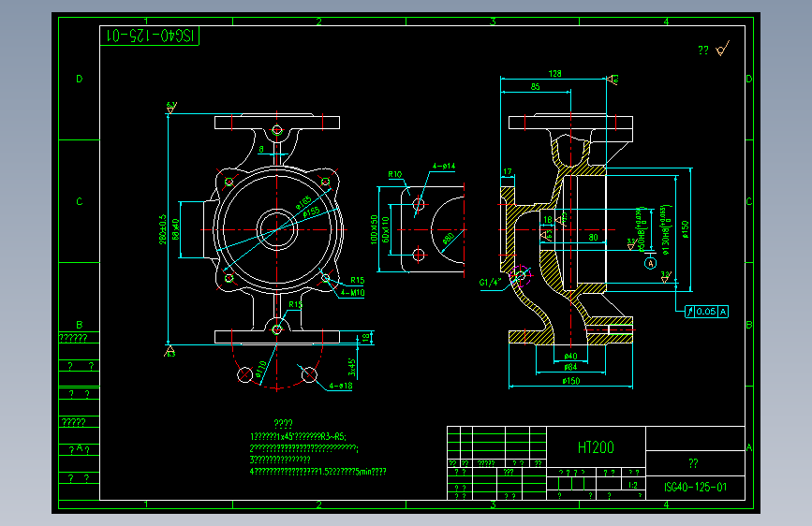Click the R15 label above 4-M10
The image size is (812, 526).
pos(358,280)
